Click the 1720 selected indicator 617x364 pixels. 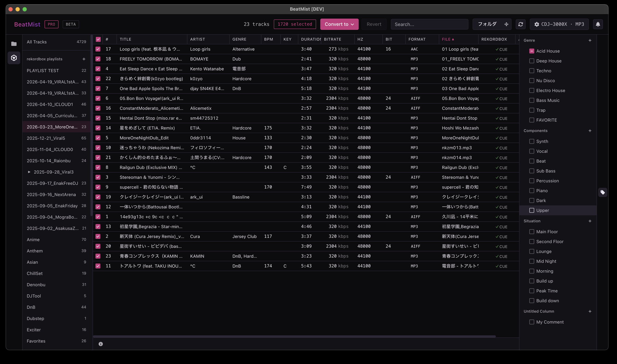pos(295,24)
